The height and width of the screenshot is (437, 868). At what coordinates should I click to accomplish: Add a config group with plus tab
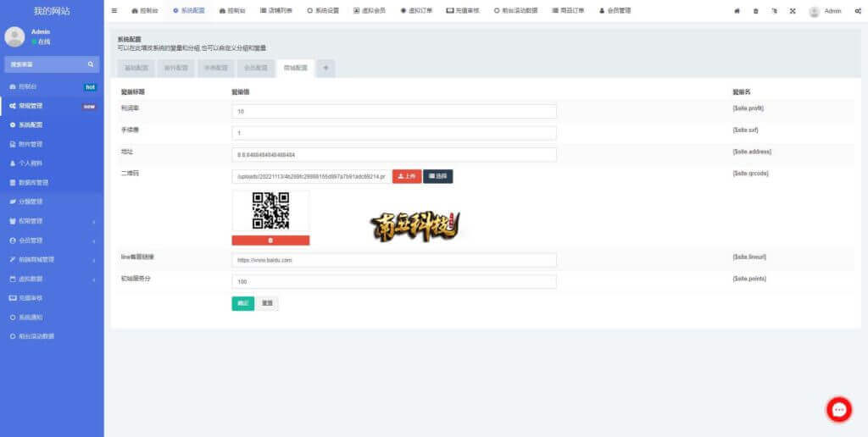tap(325, 68)
